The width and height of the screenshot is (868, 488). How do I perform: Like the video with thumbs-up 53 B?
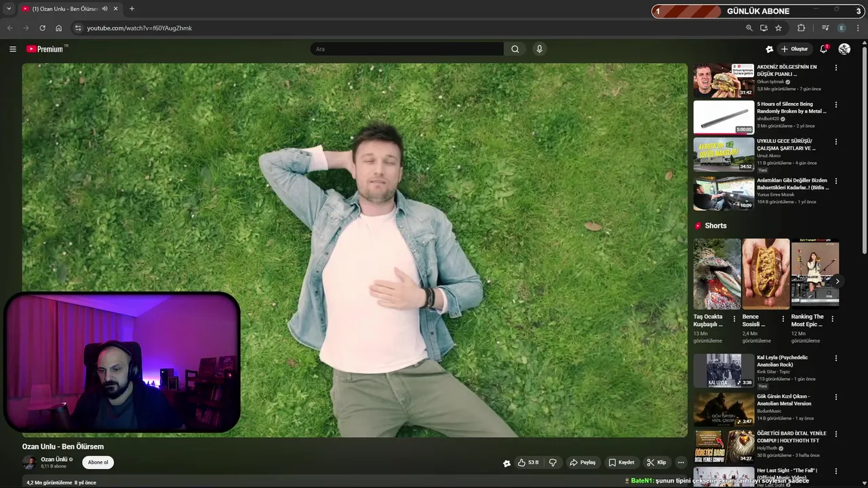[528, 462]
